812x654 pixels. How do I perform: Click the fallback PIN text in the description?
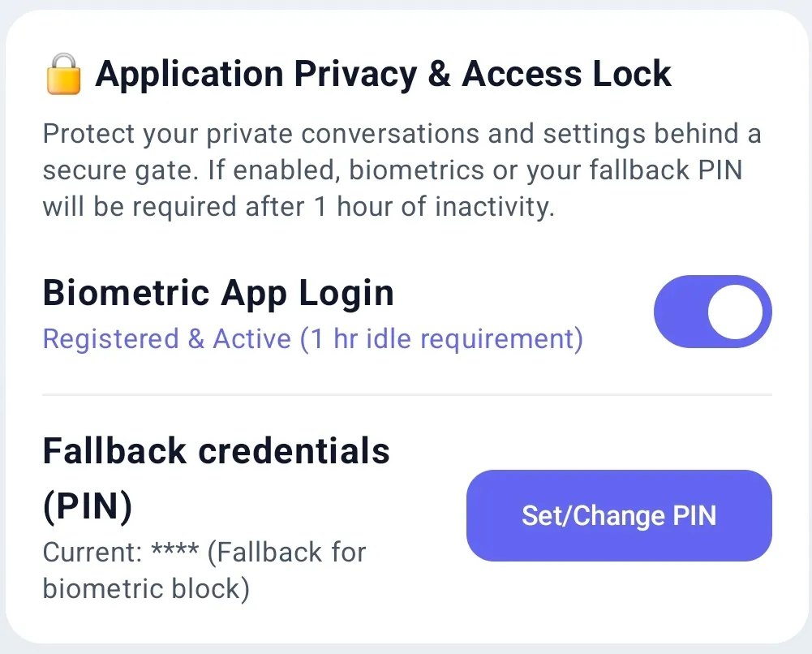pos(666,170)
